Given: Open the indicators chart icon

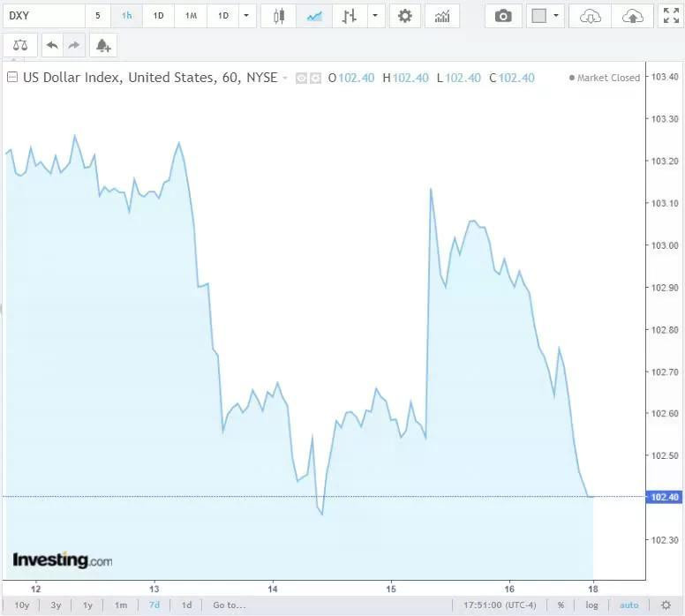Looking at the screenshot, I should tap(442, 16).
